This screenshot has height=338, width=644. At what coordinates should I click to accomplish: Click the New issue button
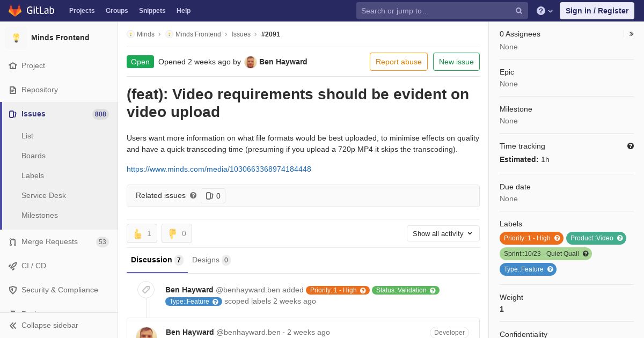pyautogui.click(x=456, y=62)
